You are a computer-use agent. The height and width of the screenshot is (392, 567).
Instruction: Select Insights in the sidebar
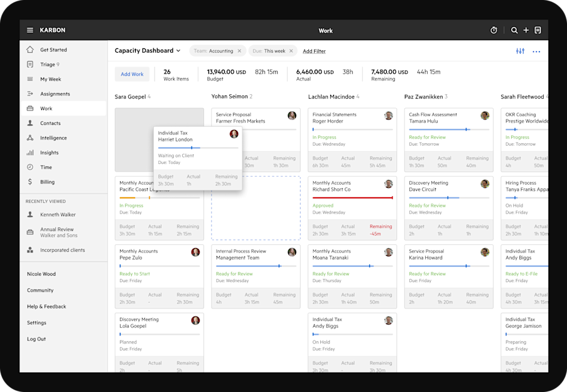[64, 153]
